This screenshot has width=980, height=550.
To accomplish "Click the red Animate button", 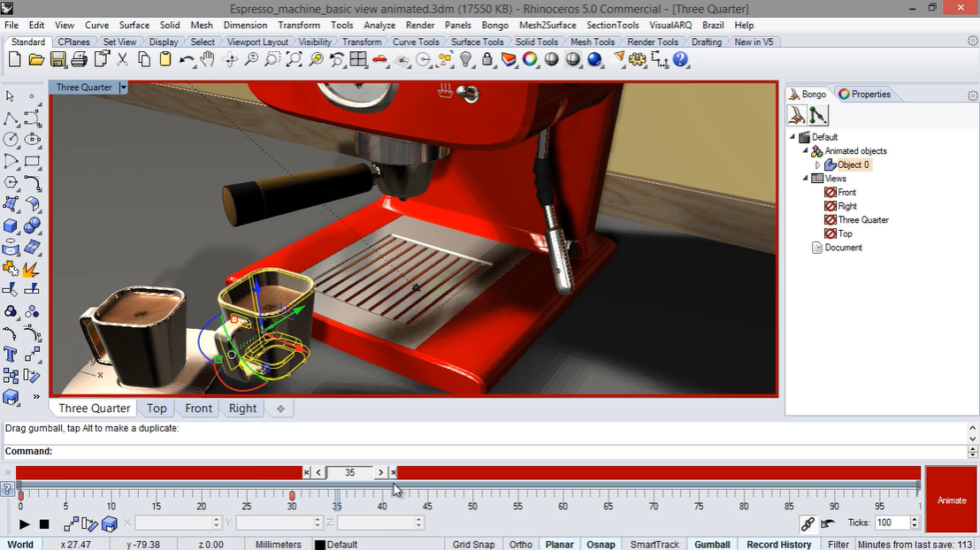I will (951, 500).
